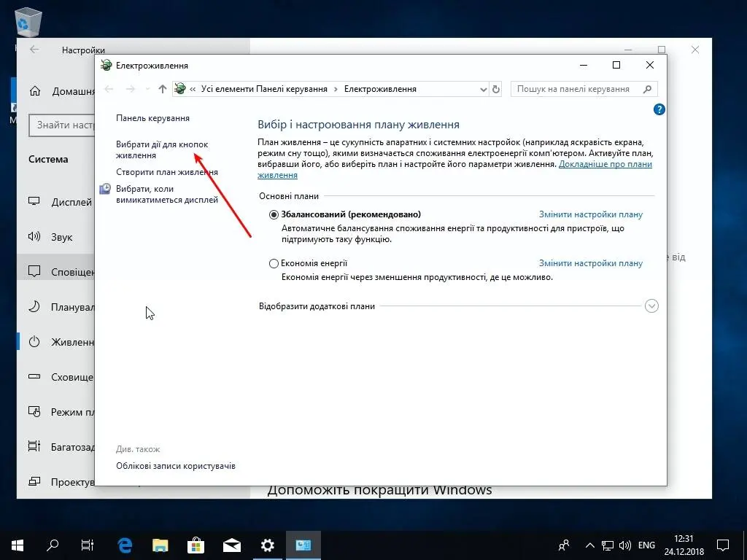Click the forward arrow in the power options window
This screenshot has height=560, width=747.
[130, 89]
